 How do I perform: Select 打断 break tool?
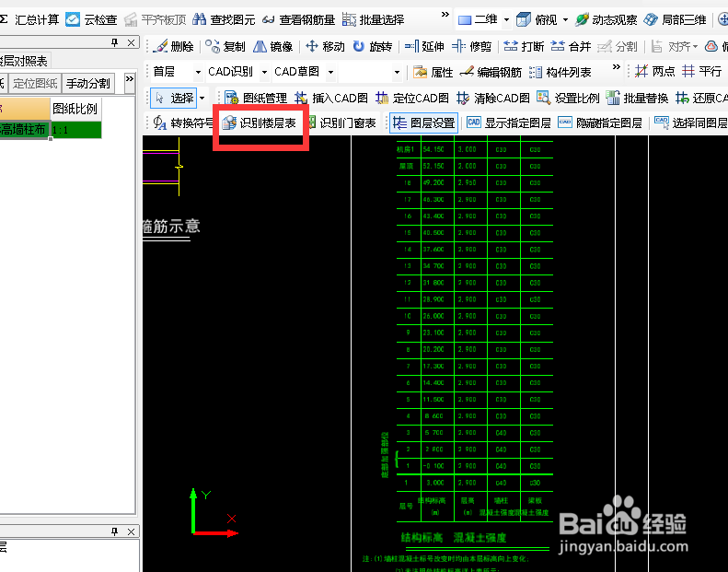(524, 46)
